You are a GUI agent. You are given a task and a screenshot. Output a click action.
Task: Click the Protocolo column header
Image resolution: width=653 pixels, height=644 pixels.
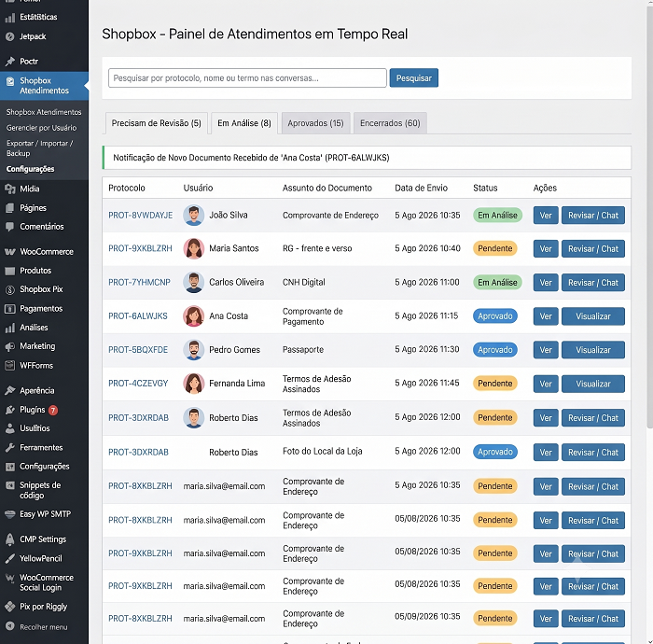click(127, 188)
